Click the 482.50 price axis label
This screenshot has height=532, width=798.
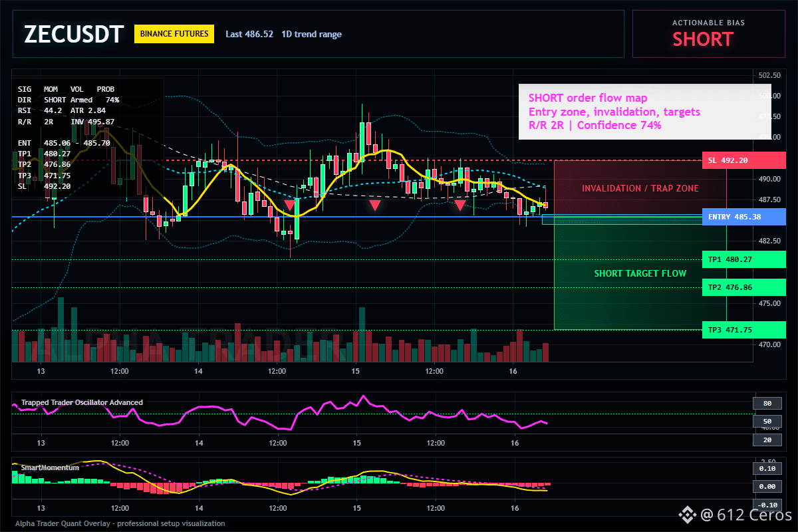769,241
